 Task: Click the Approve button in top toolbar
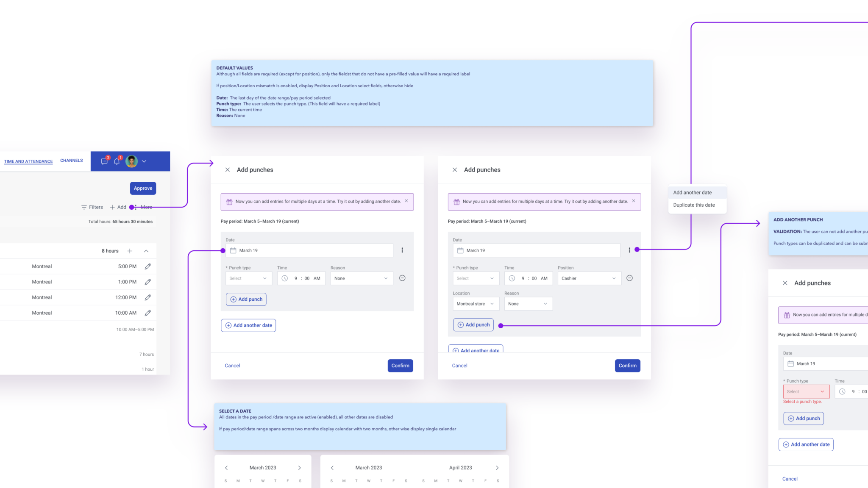click(x=142, y=188)
